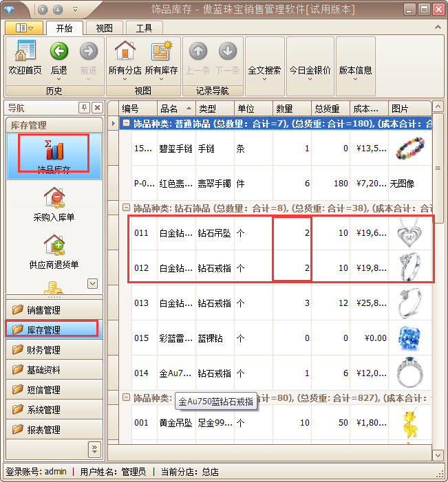The height and width of the screenshot is (482, 448).
Task: Click the 黄金吊坠 name cell of item 001
Action: pyautogui.click(x=176, y=423)
